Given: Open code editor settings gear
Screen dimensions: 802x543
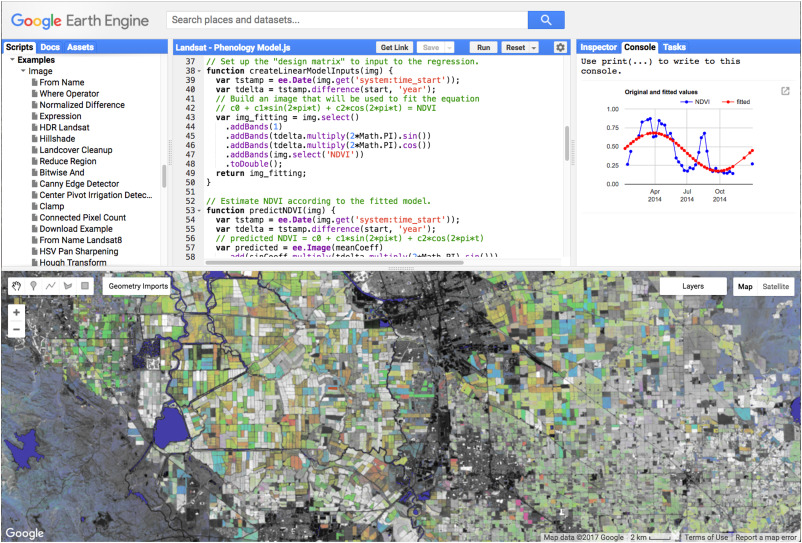Looking at the screenshot, I should [560, 47].
